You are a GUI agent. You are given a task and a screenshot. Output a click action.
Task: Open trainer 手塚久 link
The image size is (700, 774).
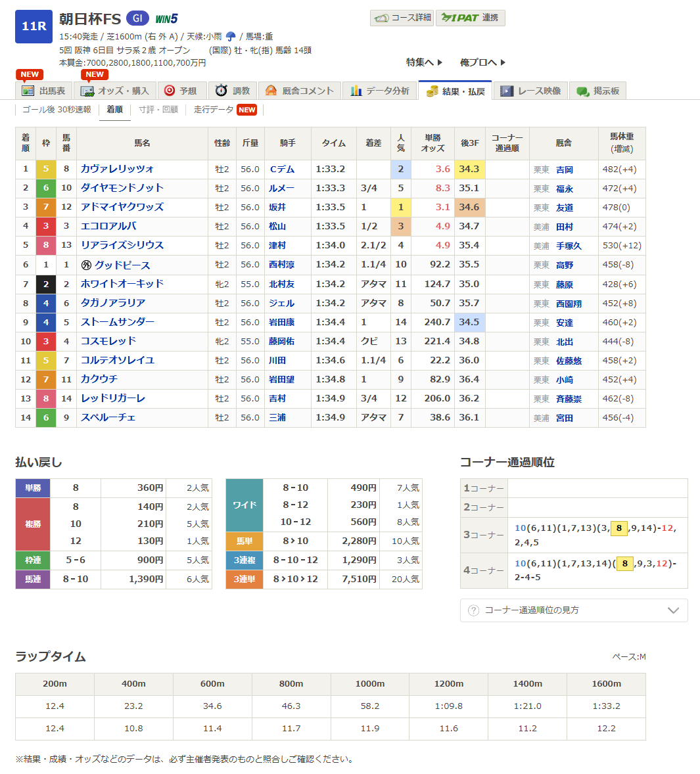click(x=569, y=246)
